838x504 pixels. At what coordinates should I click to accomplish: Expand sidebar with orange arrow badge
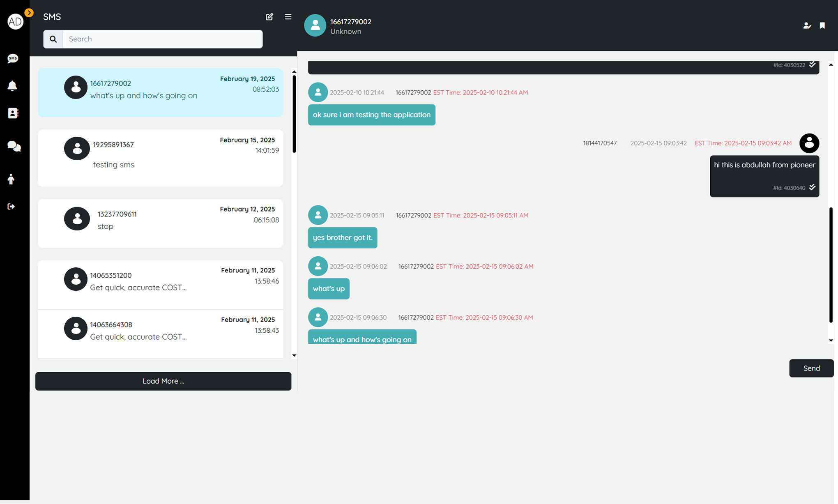[x=29, y=13]
